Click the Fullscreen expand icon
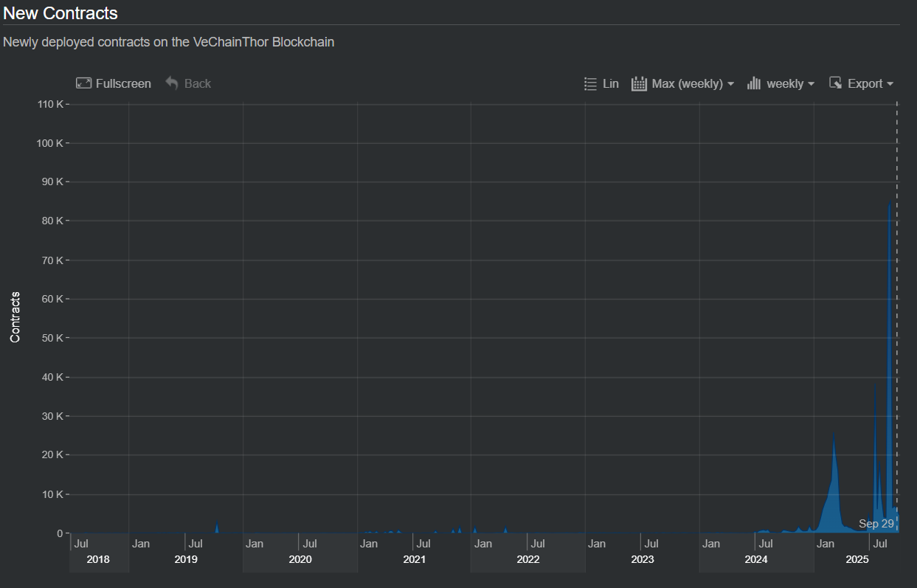This screenshot has height=588, width=917. [x=83, y=83]
